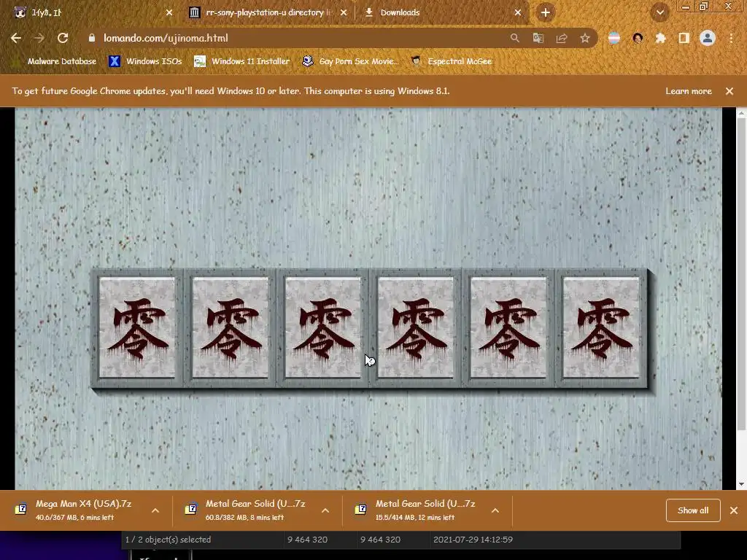The height and width of the screenshot is (560, 747).
Task: Open the Mega Man X4 (USA).7z download
Action: [83, 510]
